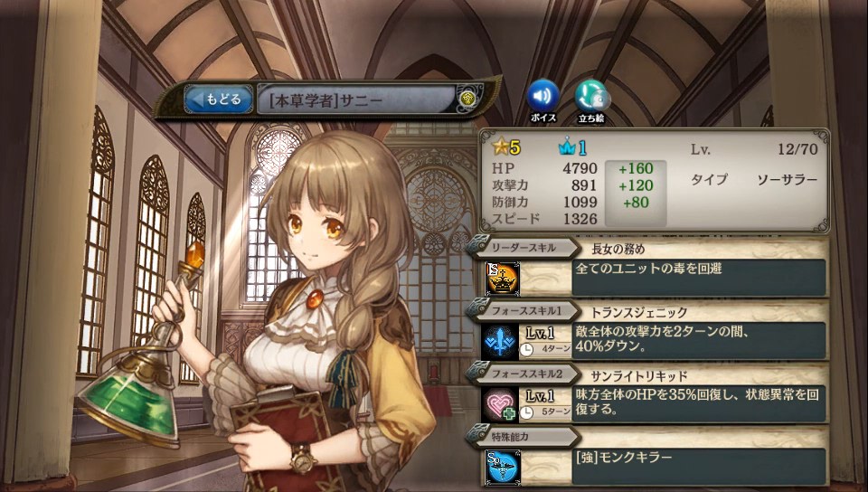Click the [本草学者]サニー name field

(x=356, y=100)
